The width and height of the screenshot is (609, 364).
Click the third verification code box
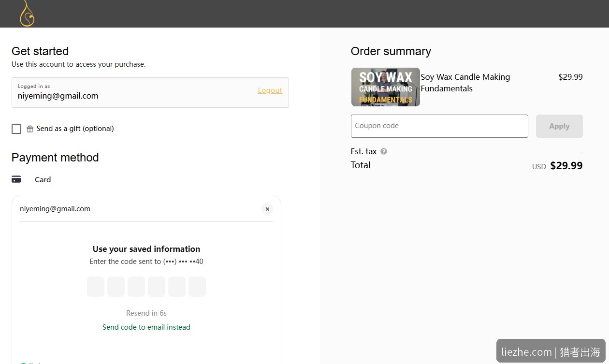[136, 287]
